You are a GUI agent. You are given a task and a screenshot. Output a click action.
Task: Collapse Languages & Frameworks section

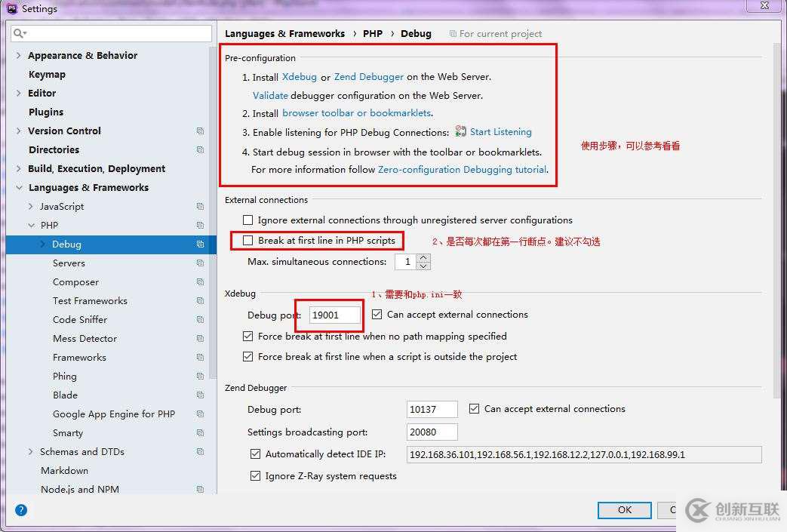(x=19, y=187)
